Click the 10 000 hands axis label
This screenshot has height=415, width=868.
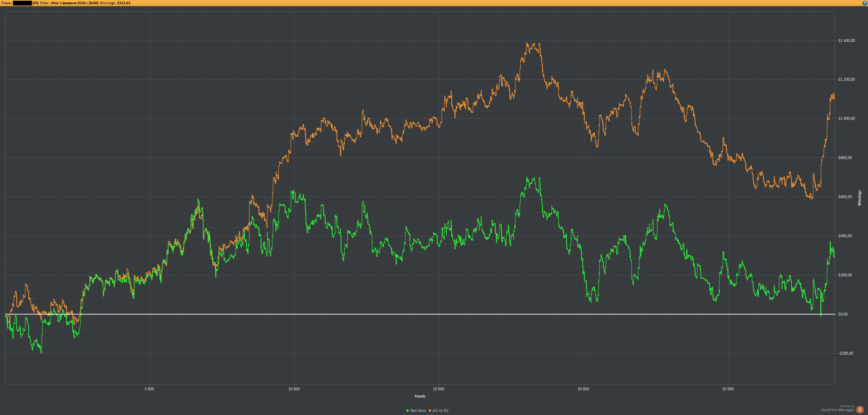294,389
